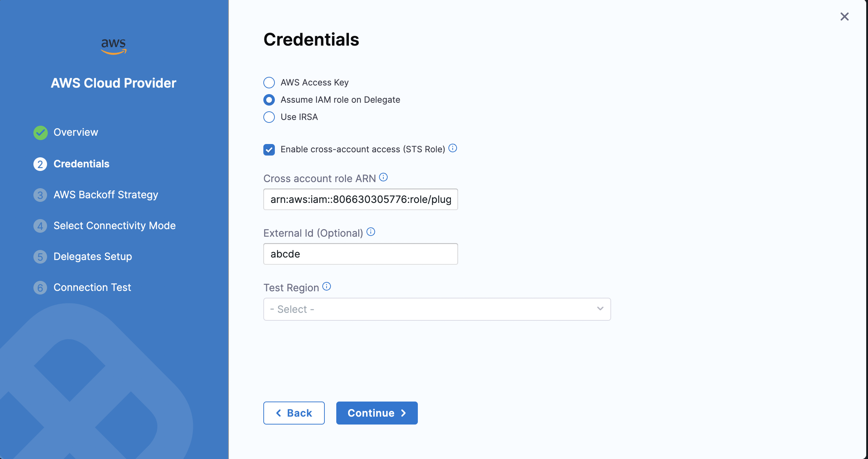The width and height of the screenshot is (868, 459).
Task: Open the Test Region dropdown
Action: (x=431, y=309)
